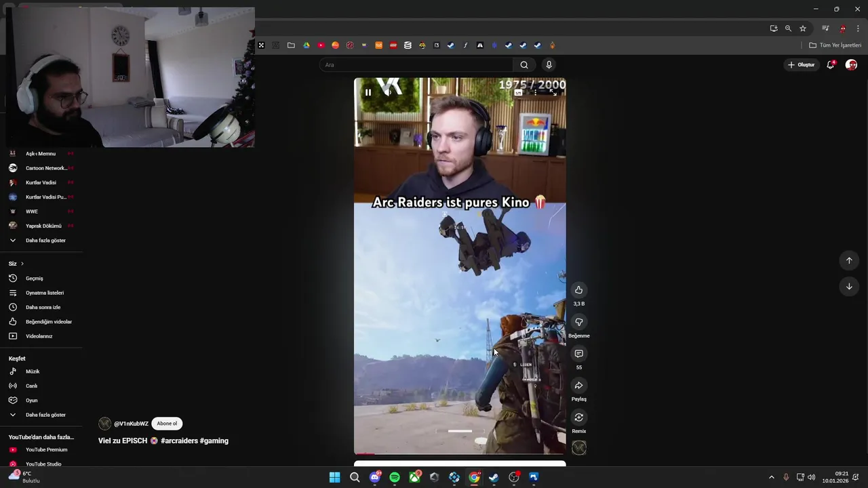Open the sound source thumbnail below Remix
This screenshot has height=488, width=868.
click(578, 447)
